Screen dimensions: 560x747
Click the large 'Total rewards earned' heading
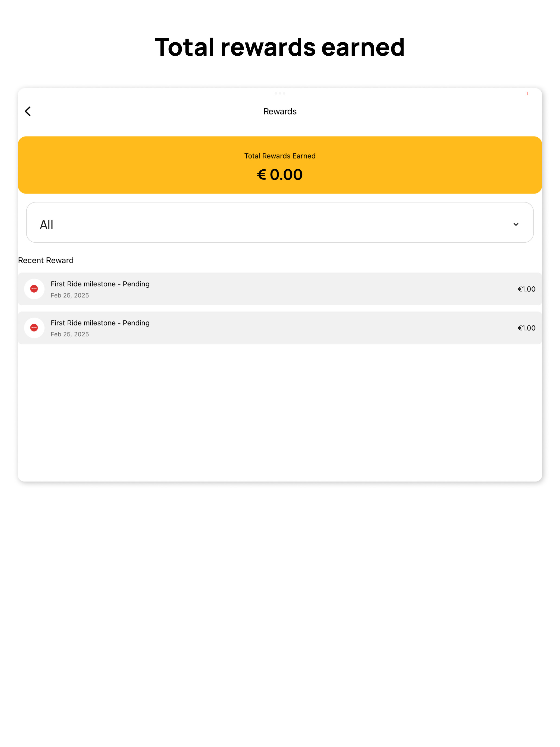tap(280, 47)
